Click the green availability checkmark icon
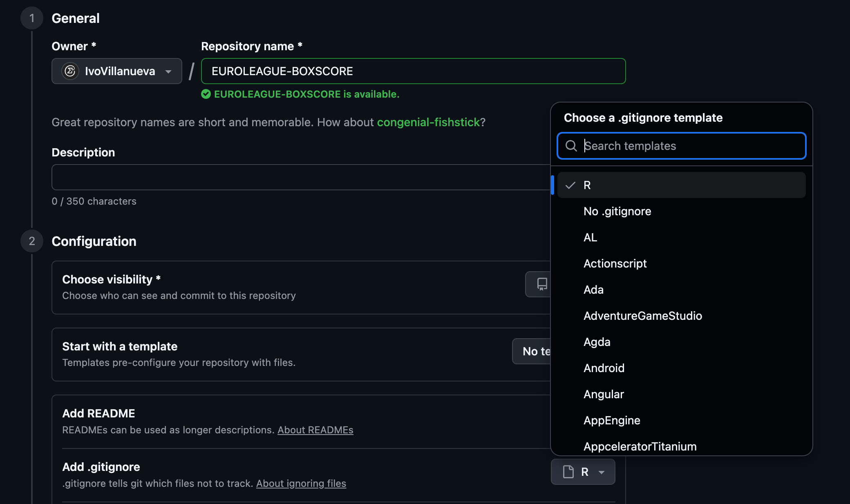This screenshot has height=504, width=850. (206, 94)
